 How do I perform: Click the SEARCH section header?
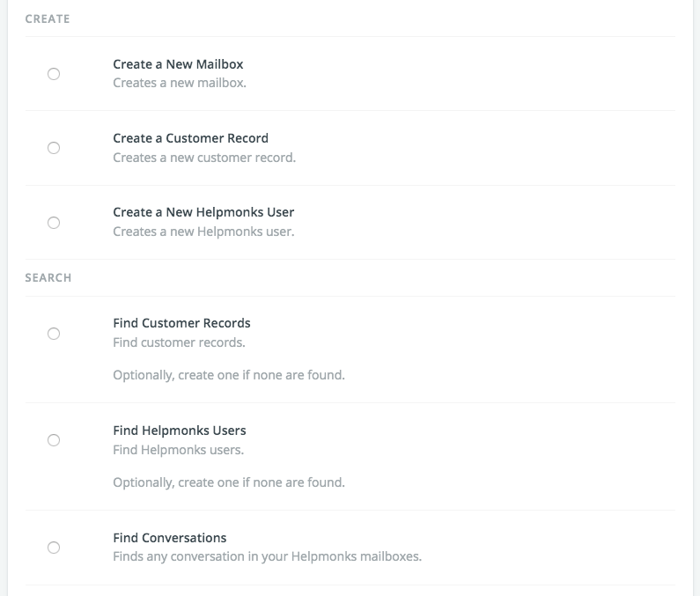click(x=48, y=278)
